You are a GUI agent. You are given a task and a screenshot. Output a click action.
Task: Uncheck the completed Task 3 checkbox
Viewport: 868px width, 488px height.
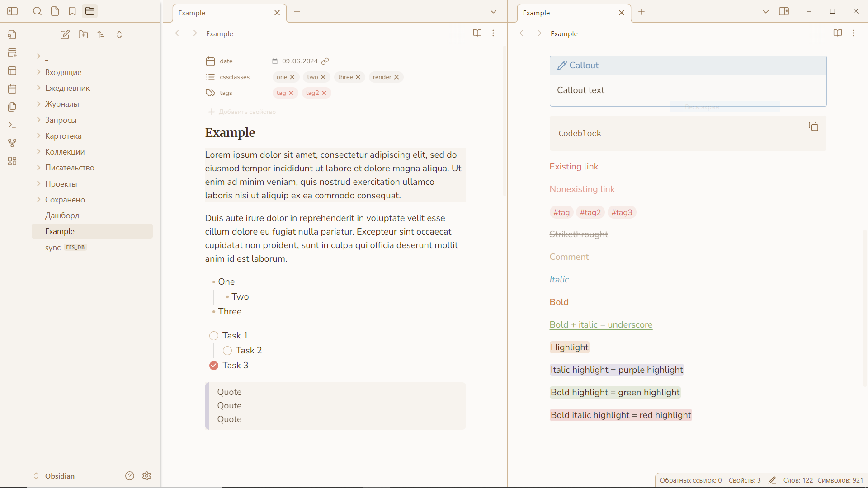[214, 366]
